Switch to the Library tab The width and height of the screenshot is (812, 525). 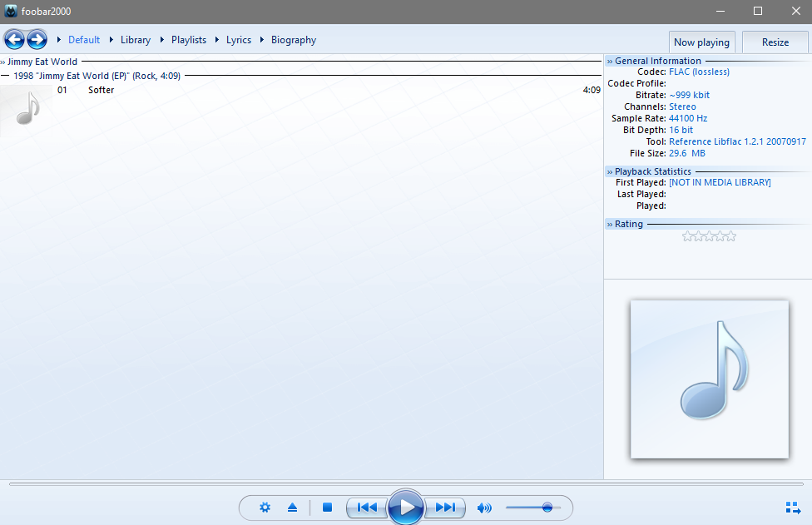[136, 40]
